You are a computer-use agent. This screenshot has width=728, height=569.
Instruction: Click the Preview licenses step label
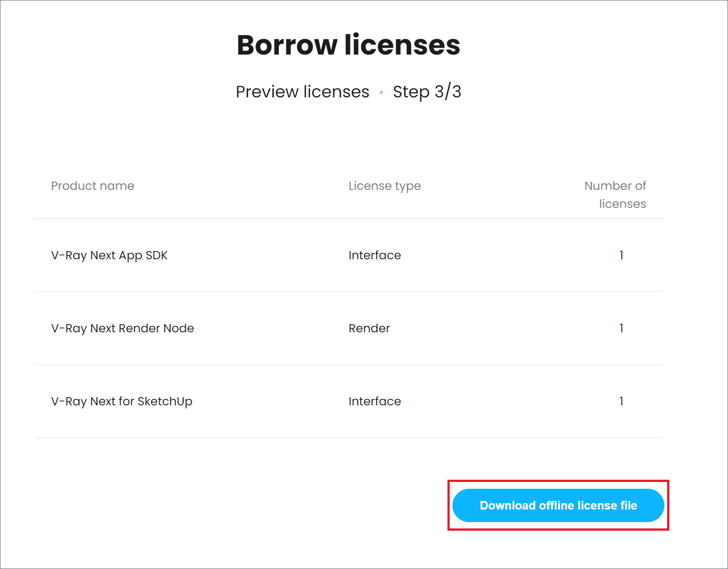click(x=302, y=92)
